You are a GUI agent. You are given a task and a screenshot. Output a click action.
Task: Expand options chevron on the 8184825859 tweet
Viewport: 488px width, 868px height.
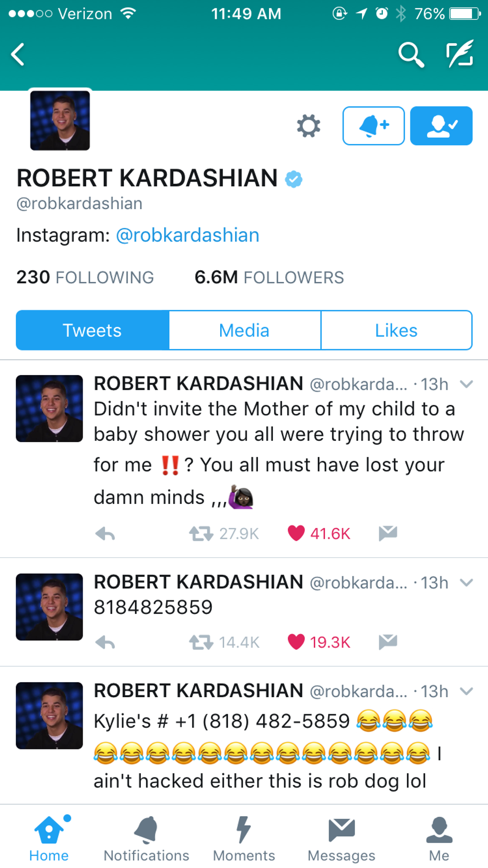pos(466,583)
